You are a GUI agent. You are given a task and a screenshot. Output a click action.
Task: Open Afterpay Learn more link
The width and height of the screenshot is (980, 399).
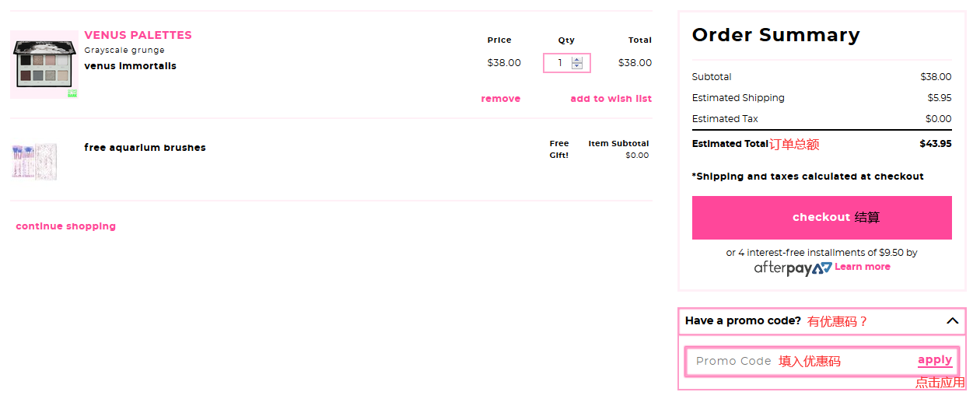coord(862,267)
